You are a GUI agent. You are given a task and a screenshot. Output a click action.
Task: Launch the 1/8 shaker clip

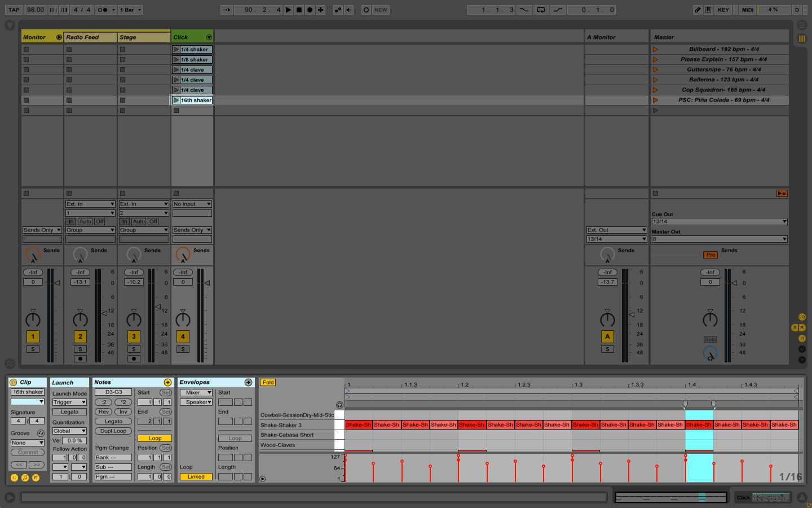176,60
